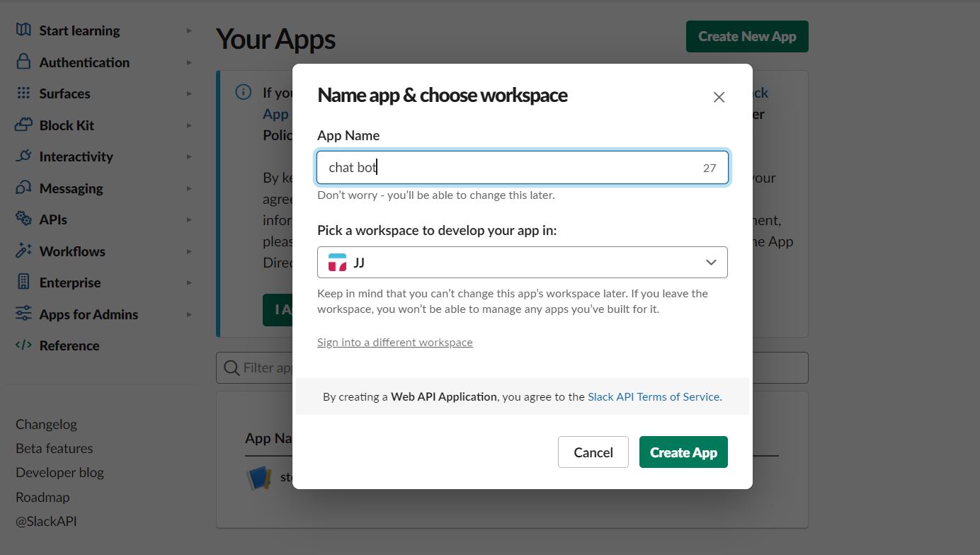Click the magnifier icon in Filter apps
The image size is (980, 555).
click(232, 367)
